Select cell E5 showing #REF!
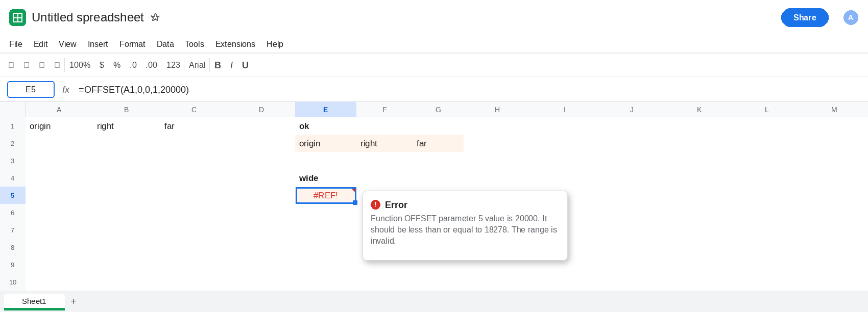868x312 pixels. tap(326, 195)
